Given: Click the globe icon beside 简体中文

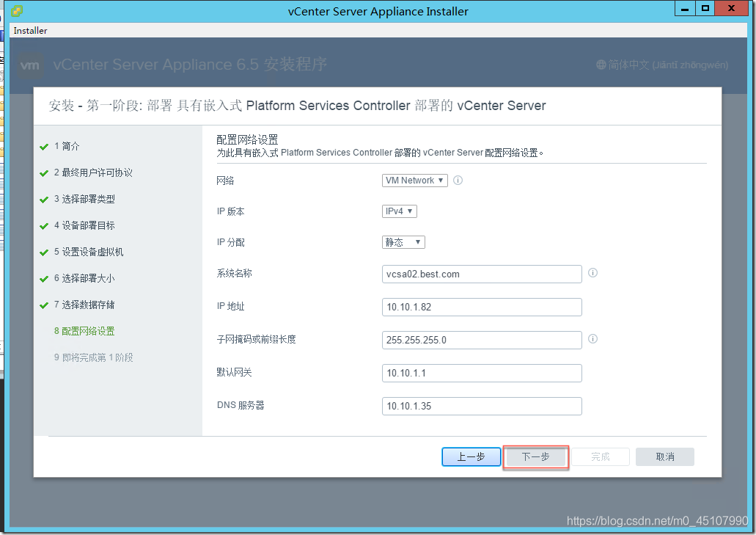Looking at the screenshot, I should 601,65.
